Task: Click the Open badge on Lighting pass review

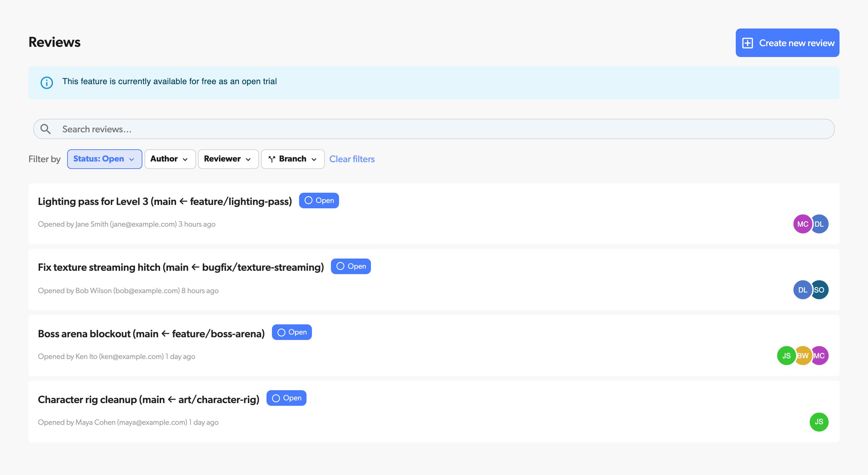Action: [x=319, y=201]
